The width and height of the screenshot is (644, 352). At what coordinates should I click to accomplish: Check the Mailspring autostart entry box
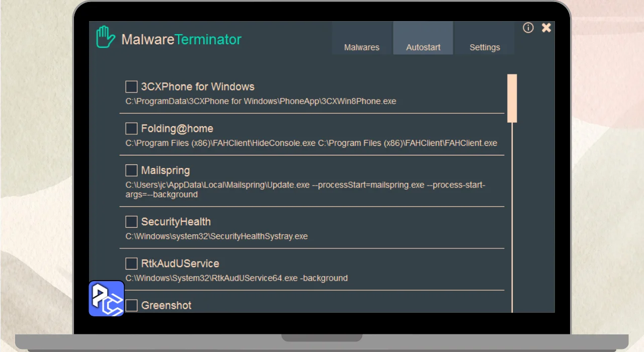[x=131, y=170]
